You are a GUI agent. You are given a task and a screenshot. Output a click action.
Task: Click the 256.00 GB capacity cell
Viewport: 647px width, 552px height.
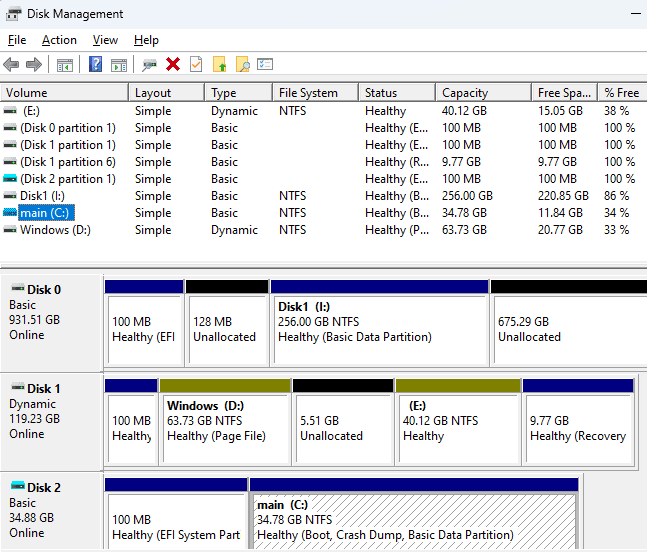(x=467, y=196)
